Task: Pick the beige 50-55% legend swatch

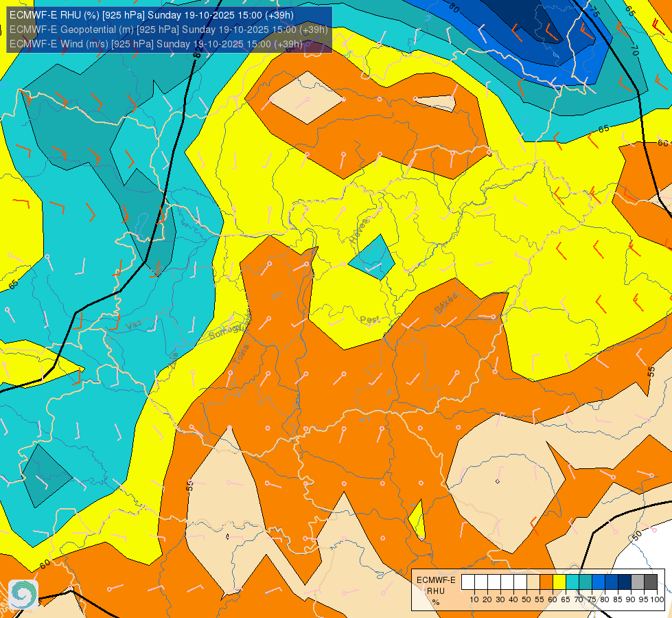Action: [x=533, y=582]
